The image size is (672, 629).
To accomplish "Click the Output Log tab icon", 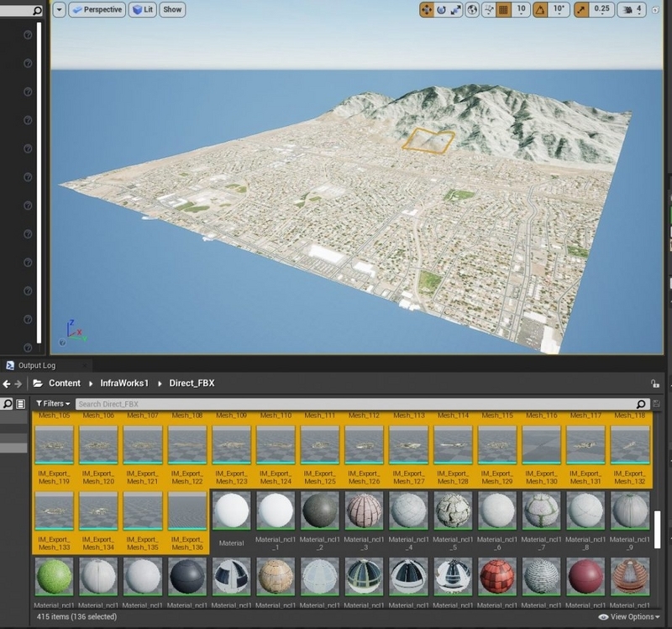I will [x=10, y=365].
